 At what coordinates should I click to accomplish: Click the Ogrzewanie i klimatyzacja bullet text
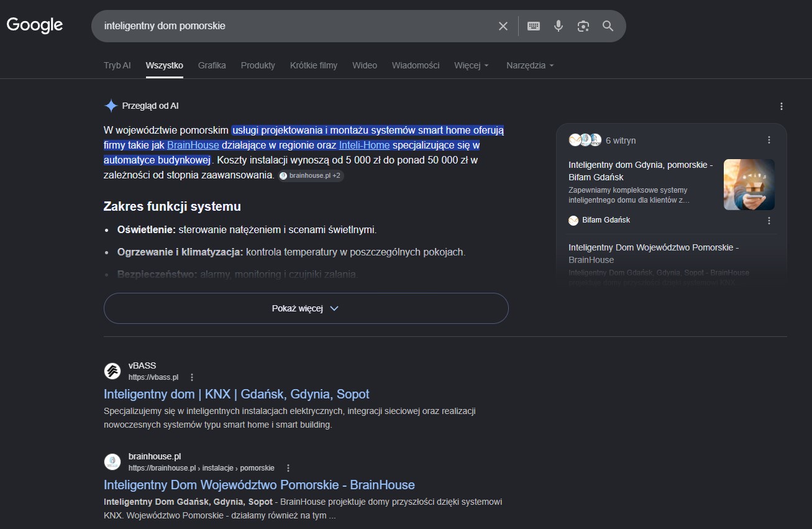click(291, 252)
